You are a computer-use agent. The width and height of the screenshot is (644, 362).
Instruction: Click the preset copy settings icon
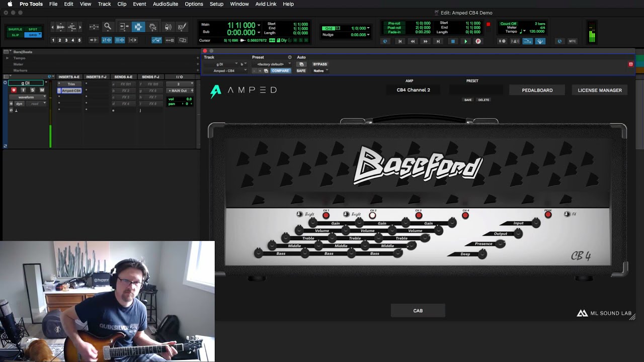click(x=266, y=71)
